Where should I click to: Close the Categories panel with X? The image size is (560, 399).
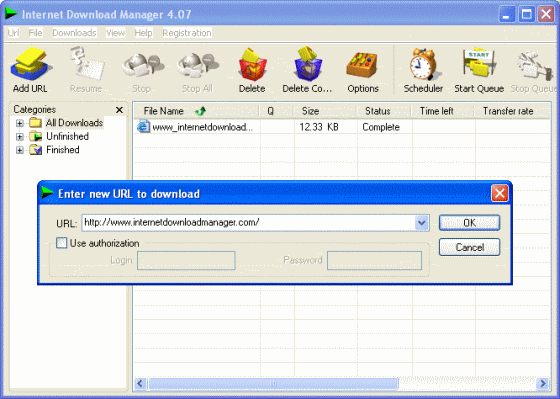[x=119, y=110]
